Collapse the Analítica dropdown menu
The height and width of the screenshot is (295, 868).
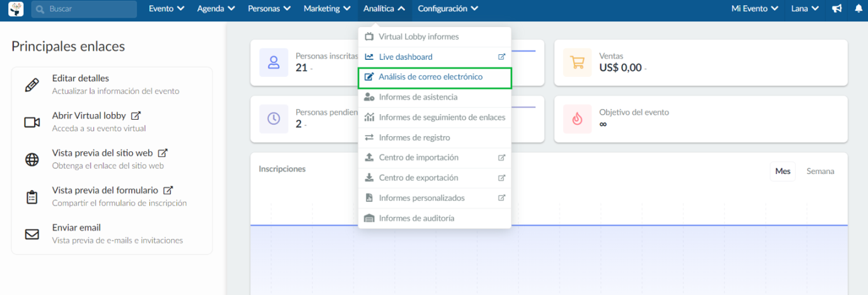pos(384,9)
